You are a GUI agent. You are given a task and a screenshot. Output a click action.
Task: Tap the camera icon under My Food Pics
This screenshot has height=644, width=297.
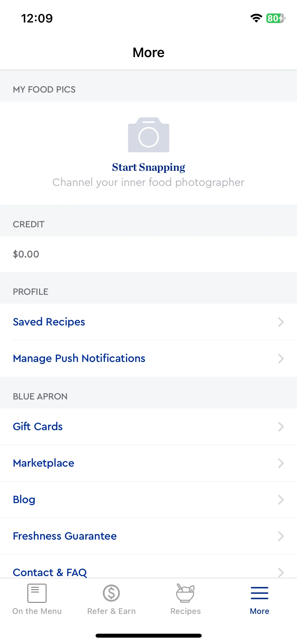(x=148, y=135)
